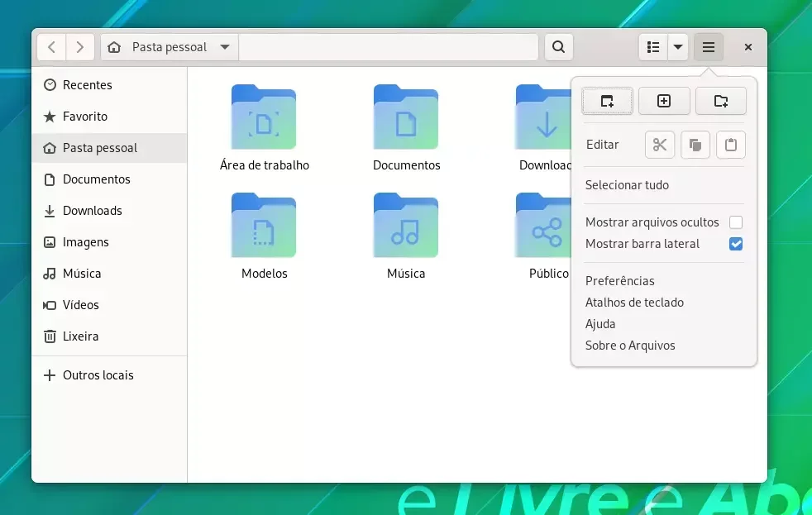This screenshot has height=515, width=812.
Task: Select Pasta pessoal in the sidebar
Action: [109, 148]
